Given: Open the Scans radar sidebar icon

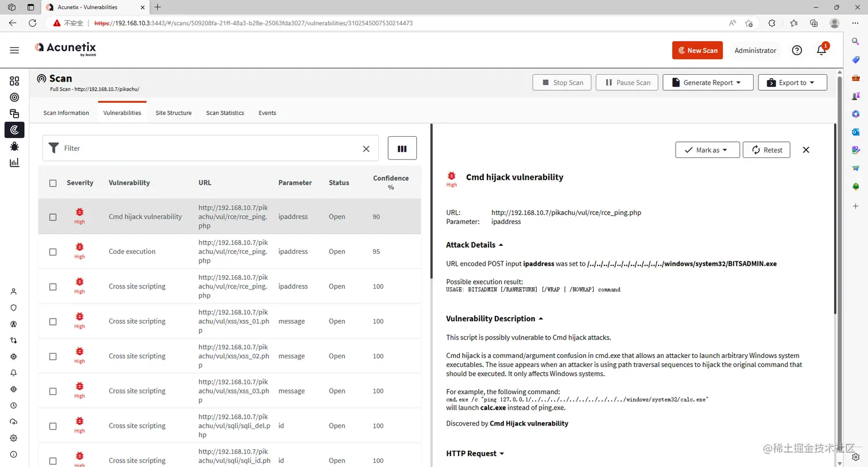Looking at the screenshot, I should (14, 130).
